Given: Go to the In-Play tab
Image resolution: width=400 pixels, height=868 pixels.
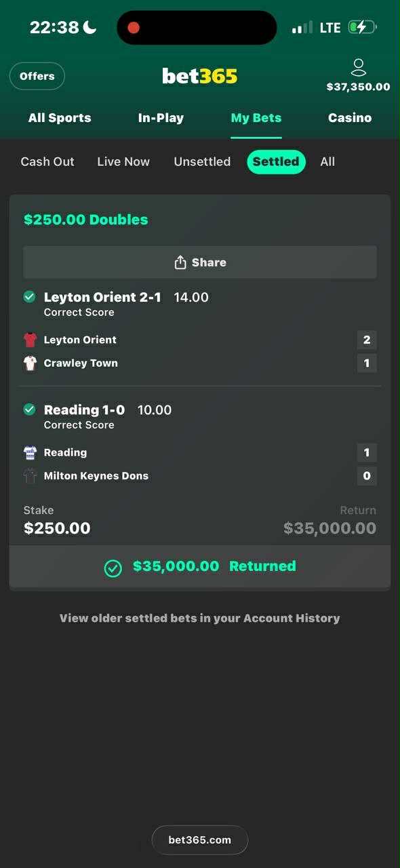Looking at the screenshot, I should [x=161, y=117].
